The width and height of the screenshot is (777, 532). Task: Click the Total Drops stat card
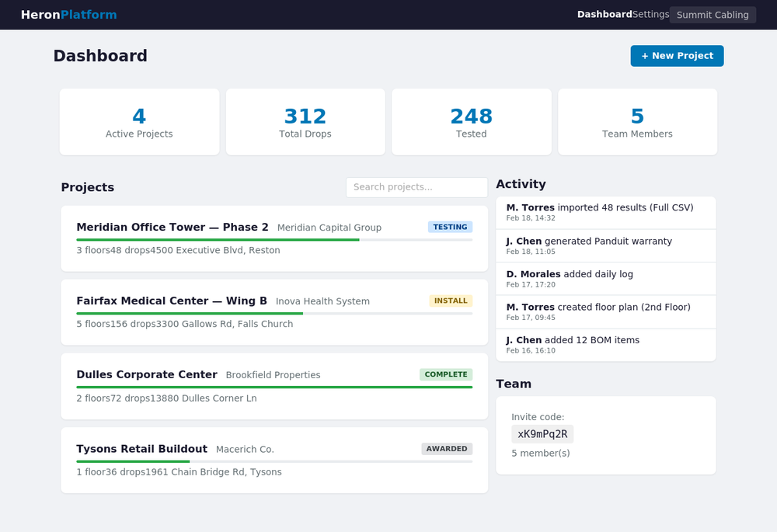pyautogui.click(x=305, y=121)
